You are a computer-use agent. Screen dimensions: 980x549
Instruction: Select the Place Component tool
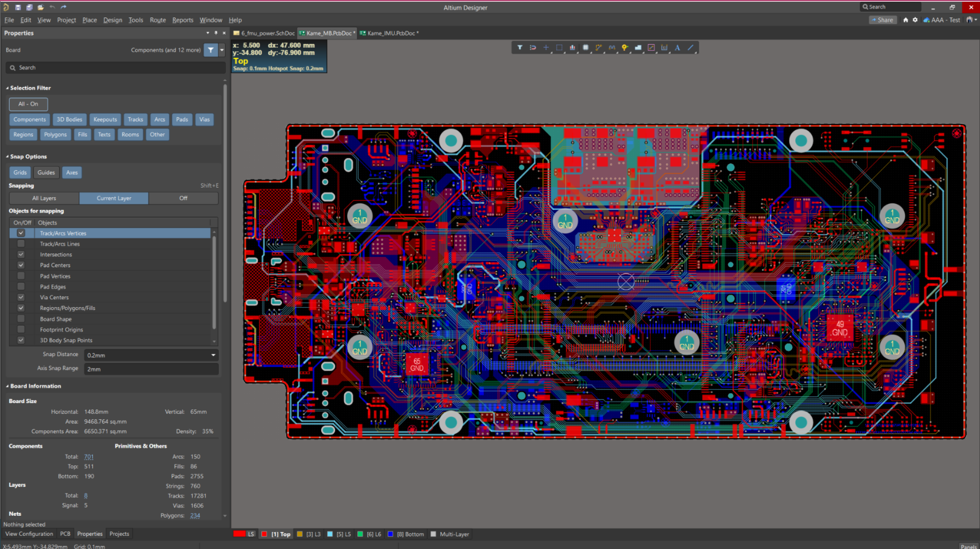pyautogui.click(x=585, y=47)
